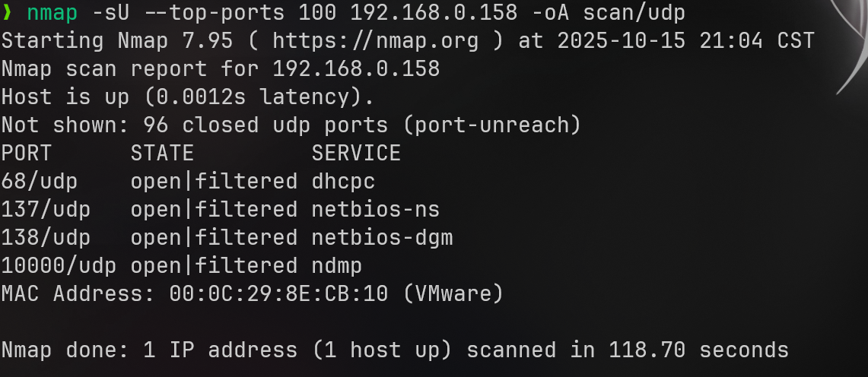The width and height of the screenshot is (868, 377).
Task: Click the ndmp service name
Action: click(x=337, y=265)
